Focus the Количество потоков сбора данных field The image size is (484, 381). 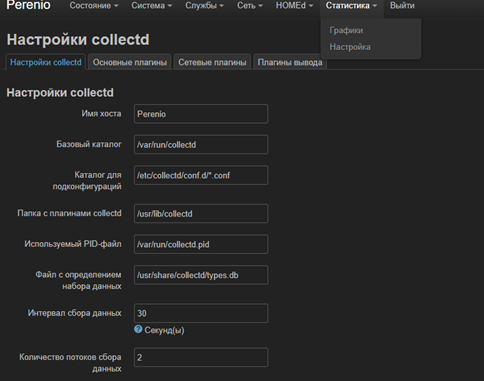point(201,357)
